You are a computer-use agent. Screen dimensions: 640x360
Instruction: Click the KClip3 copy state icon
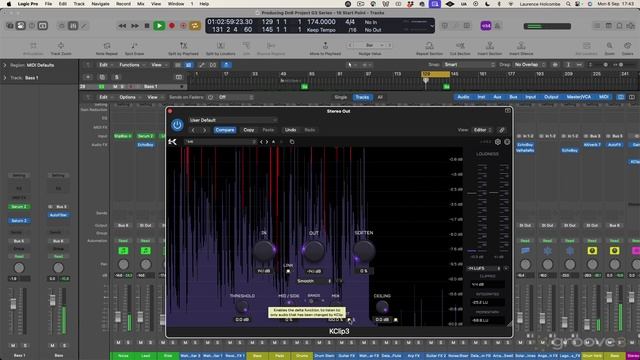point(292,142)
